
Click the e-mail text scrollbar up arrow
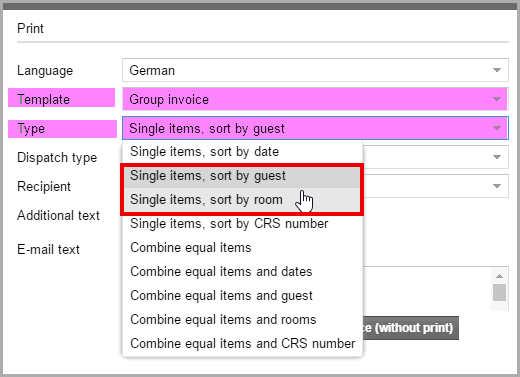[x=499, y=276]
